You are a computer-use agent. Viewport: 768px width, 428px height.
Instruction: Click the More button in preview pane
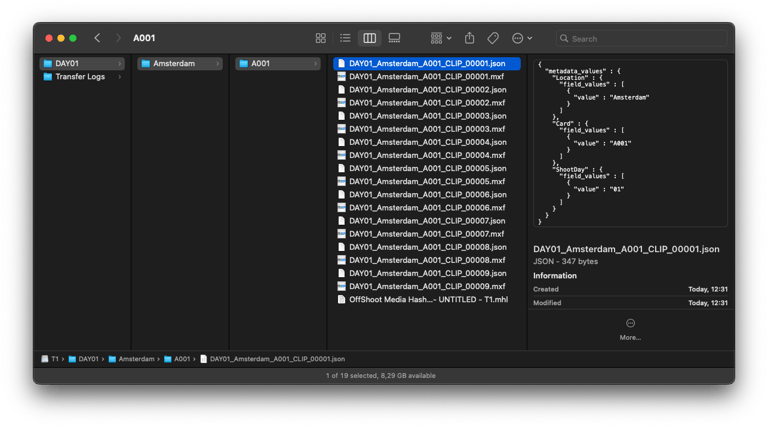630,328
